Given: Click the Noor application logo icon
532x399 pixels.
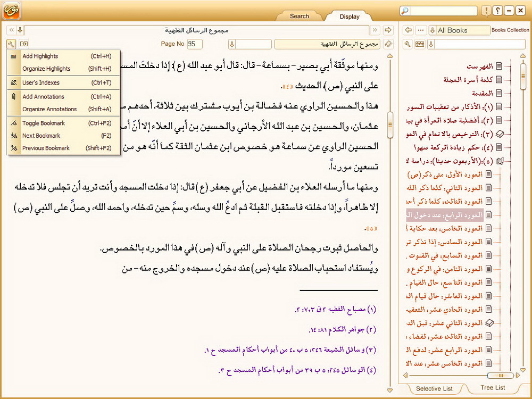Looking at the screenshot, I should pyautogui.click(x=12, y=11).
